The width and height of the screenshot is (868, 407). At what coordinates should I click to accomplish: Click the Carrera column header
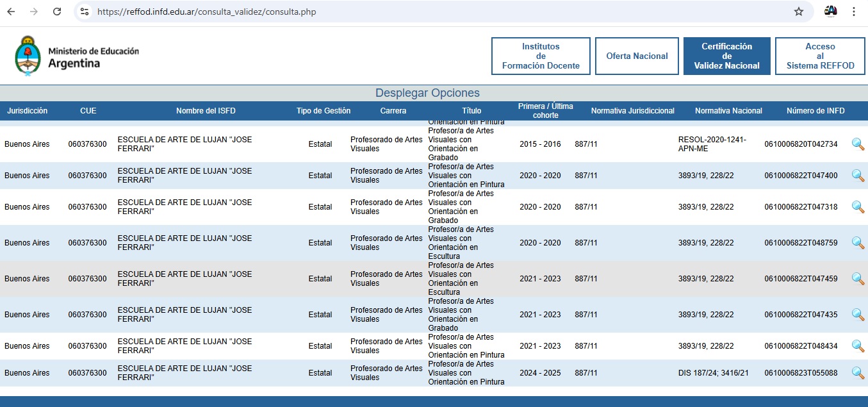point(393,111)
